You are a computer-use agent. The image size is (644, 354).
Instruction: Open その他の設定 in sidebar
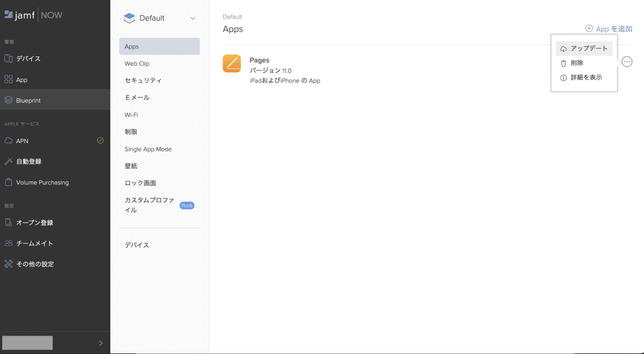pos(55,264)
